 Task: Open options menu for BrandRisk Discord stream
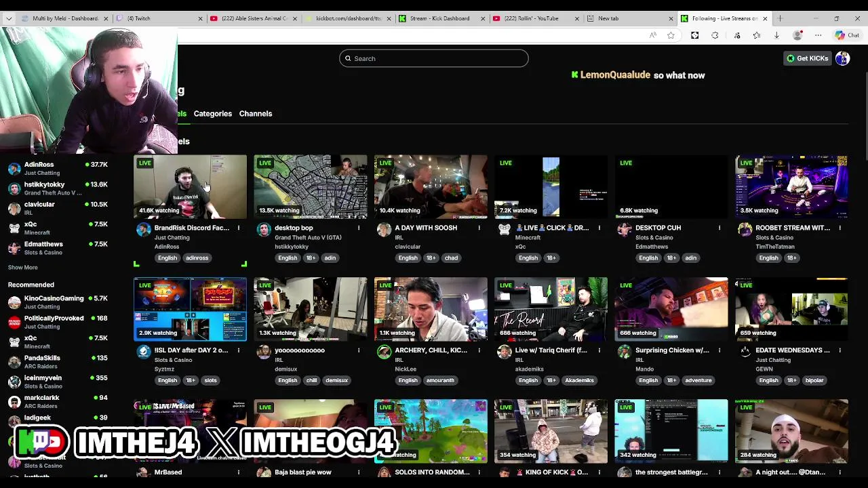(x=239, y=228)
